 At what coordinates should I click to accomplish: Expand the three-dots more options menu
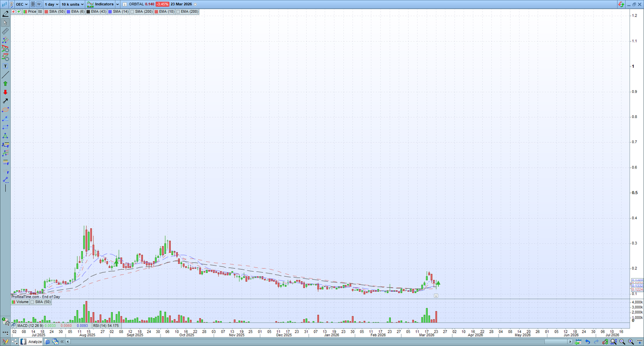(5, 334)
